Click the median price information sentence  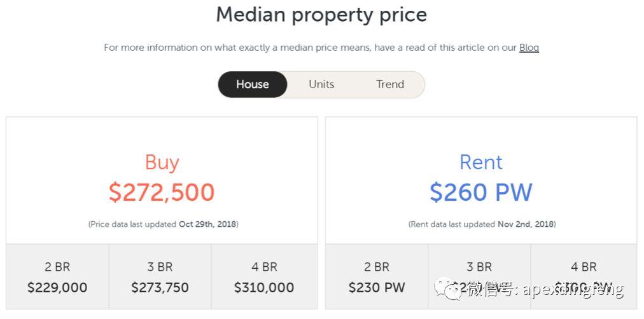click(x=310, y=48)
